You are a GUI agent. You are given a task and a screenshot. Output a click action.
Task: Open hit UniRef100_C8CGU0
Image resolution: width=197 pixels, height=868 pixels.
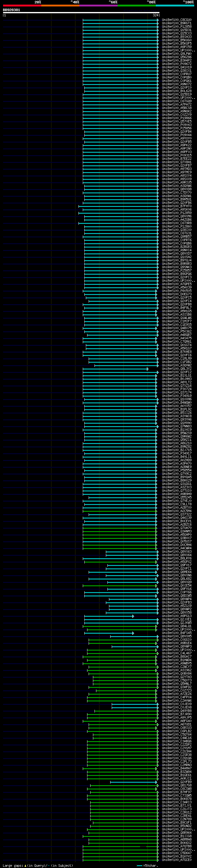coord(176,20)
